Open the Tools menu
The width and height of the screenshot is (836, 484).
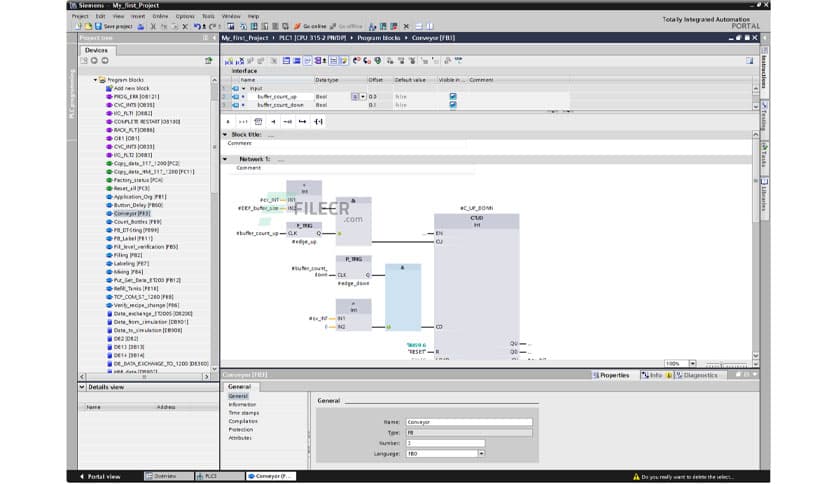[x=208, y=16]
